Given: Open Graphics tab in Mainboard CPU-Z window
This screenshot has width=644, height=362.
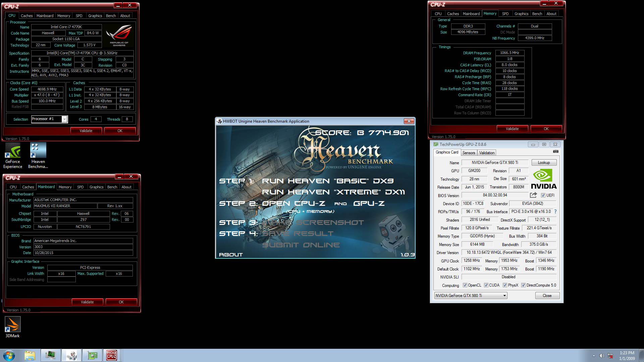Looking at the screenshot, I should 96,187.
